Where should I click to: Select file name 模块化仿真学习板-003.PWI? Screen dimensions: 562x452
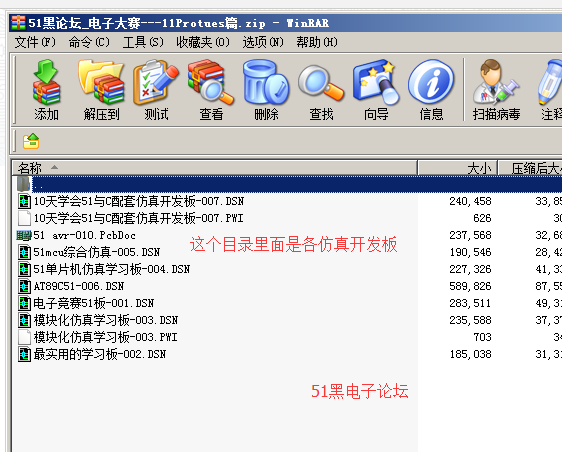click(106, 337)
